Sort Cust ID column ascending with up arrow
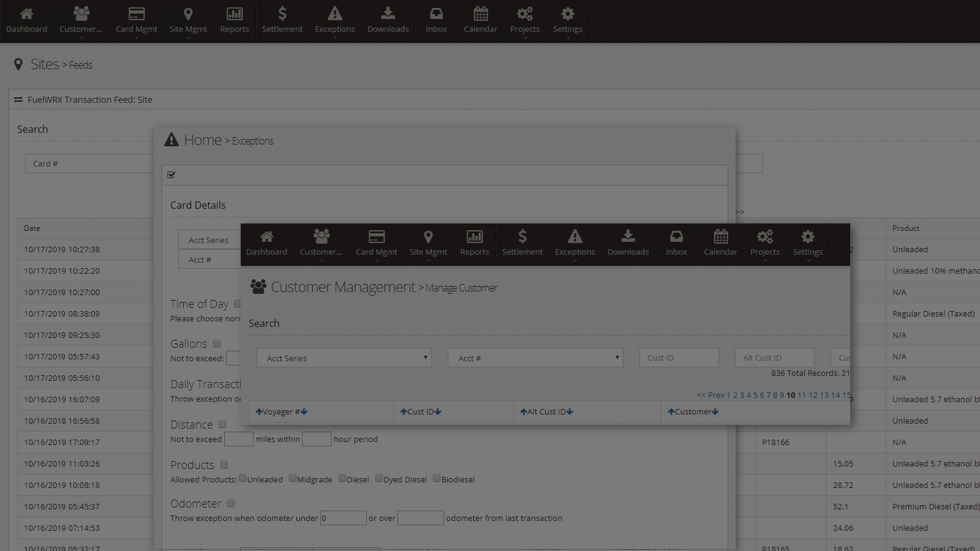Screen dimensions: 980x551 pyautogui.click(x=403, y=412)
